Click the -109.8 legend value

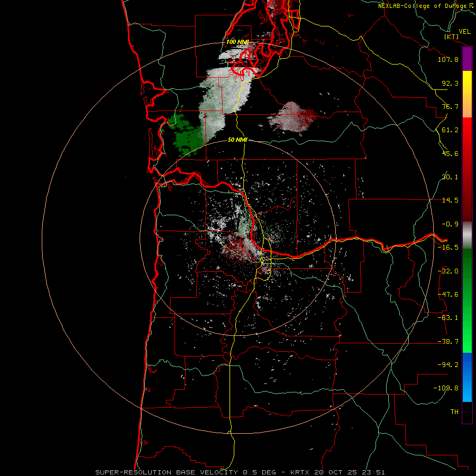click(446, 388)
